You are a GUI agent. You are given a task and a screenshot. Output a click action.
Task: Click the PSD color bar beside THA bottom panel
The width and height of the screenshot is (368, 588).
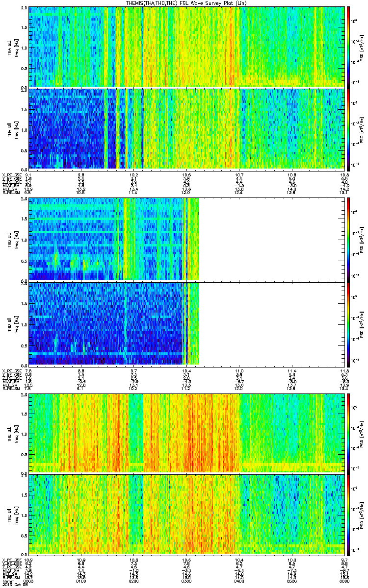(349, 129)
